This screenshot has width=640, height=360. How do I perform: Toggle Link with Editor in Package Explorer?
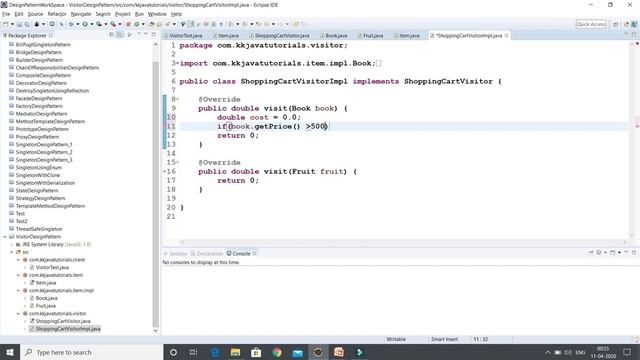120,35
